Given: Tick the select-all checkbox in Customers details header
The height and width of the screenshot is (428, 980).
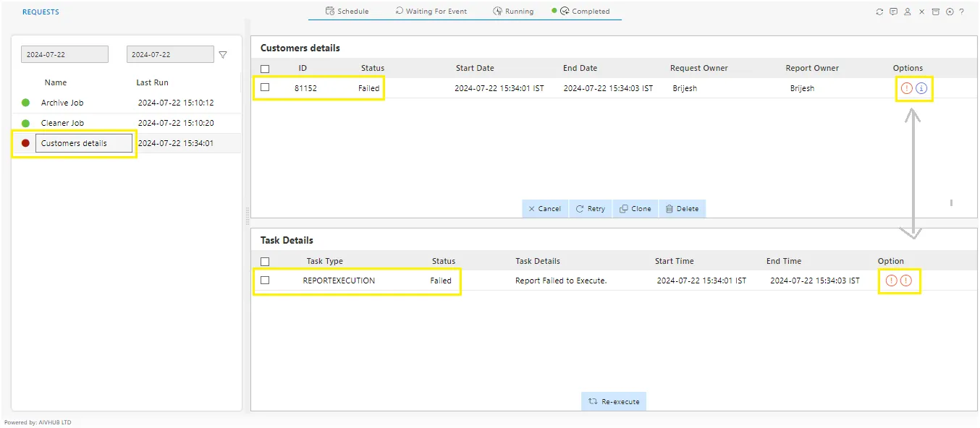Looking at the screenshot, I should pyautogui.click(x=265, y=69).
